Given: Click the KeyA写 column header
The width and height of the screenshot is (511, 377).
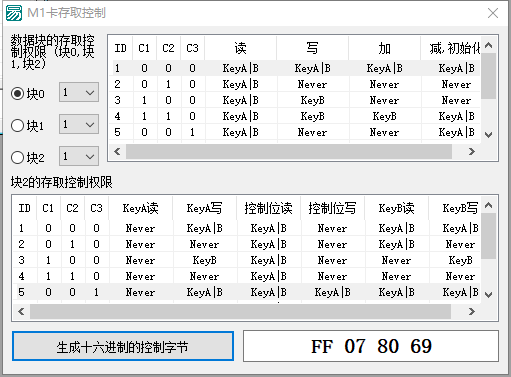Looking at the screenshot, I should click(204, 208).
